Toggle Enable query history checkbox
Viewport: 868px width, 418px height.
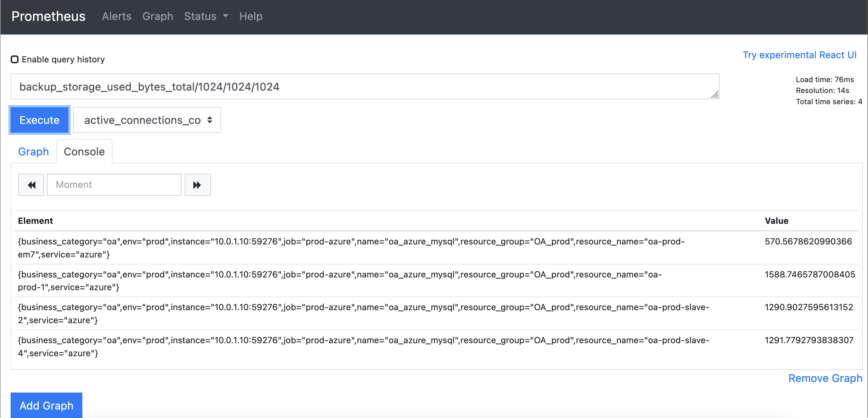pyautogui.click(x=15, y=59)
